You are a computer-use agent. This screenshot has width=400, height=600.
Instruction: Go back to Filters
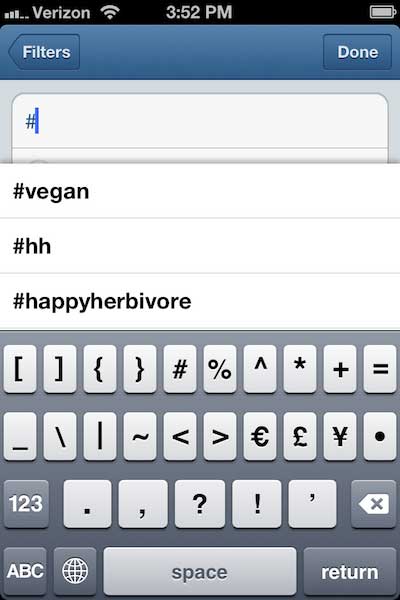pos(44,52)
